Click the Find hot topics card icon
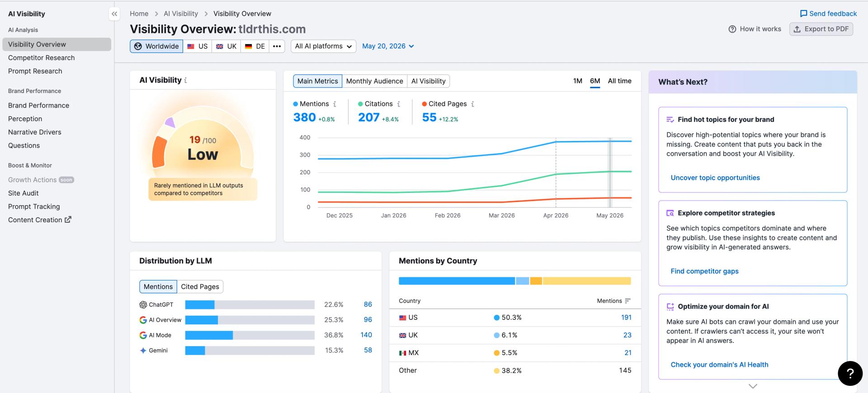The width and height of the screenshot is (868, 393). (670, 120)
